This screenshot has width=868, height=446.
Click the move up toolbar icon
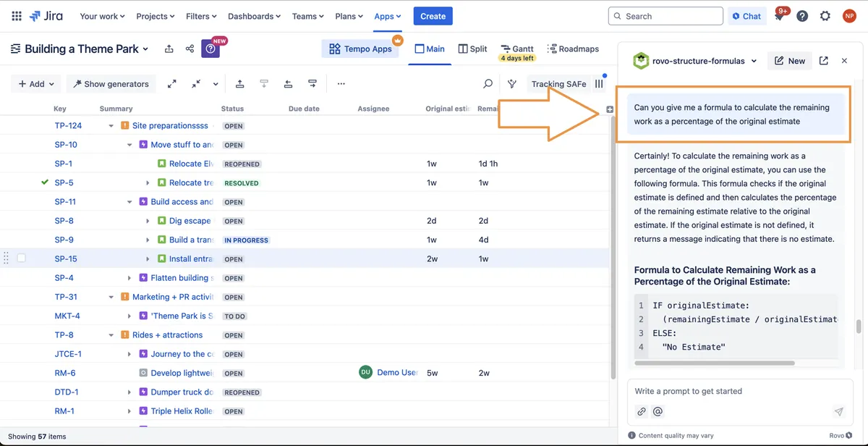coord(239,84)
